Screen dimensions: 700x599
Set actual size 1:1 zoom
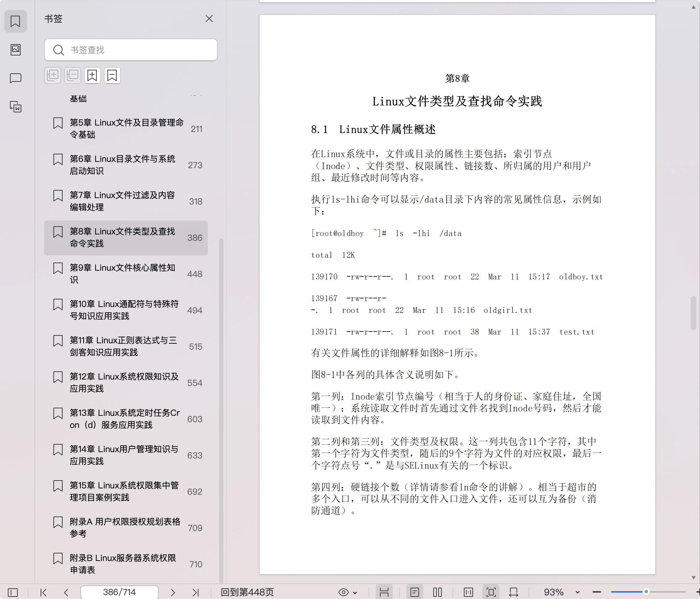pos(468,592)
